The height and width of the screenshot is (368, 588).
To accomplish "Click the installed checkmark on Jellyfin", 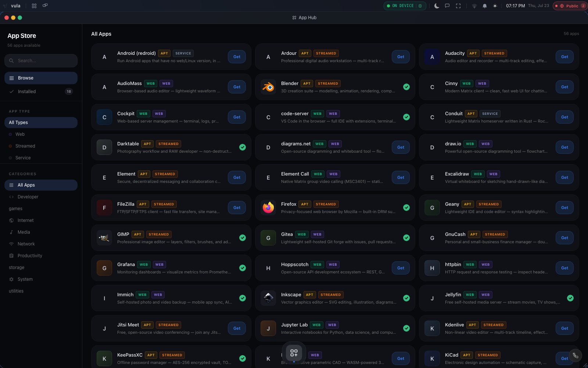I will coord(570,298).
